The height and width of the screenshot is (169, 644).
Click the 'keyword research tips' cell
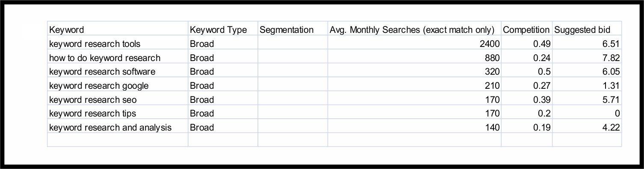[x=118, y=113]
